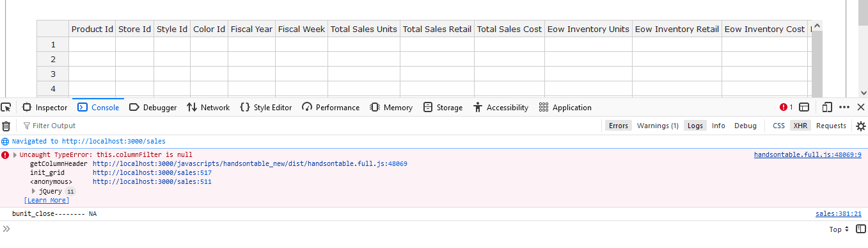Open the Top context selector
Viewport: 868px width, 248px height.
click(x=839, y=229)
